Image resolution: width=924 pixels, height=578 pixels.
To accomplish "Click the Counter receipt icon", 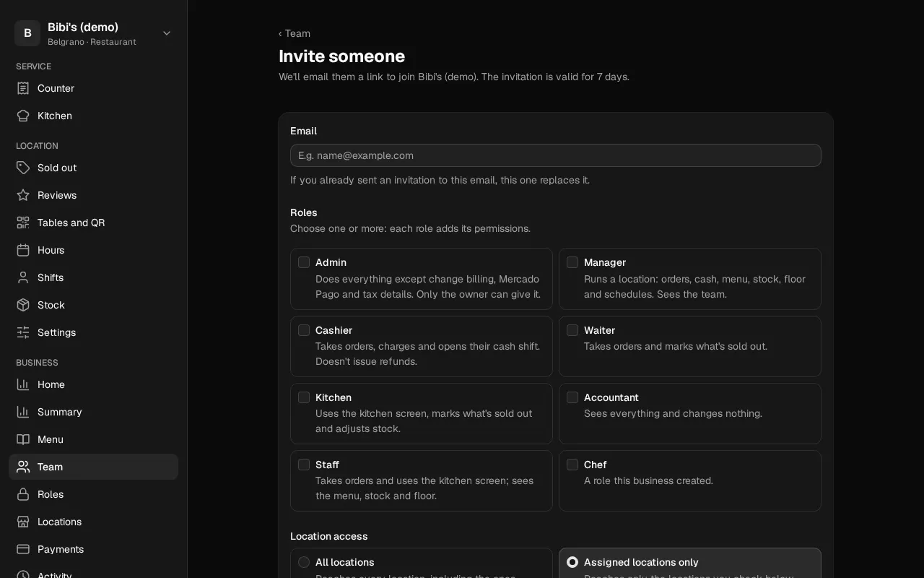I will click(23, 88).
